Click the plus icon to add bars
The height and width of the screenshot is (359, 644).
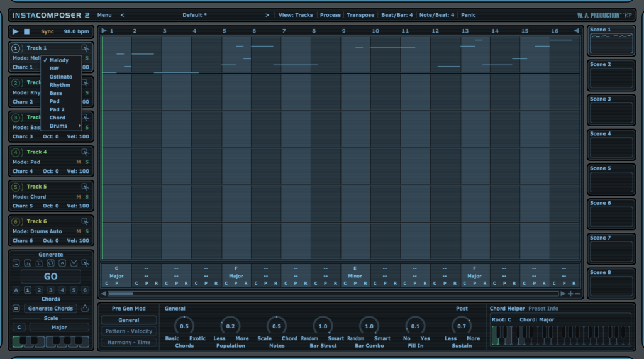tap(570, 294)
